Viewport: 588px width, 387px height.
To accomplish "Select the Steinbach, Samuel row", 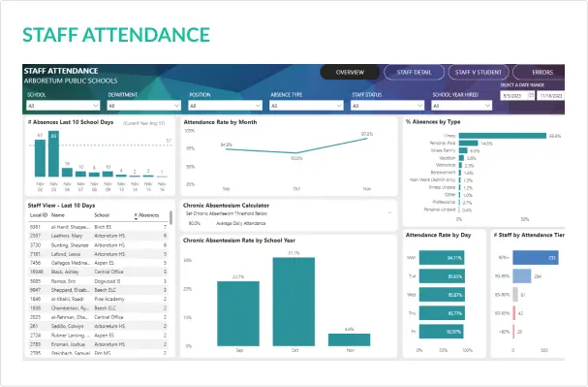I will click(x=98, y=353).
